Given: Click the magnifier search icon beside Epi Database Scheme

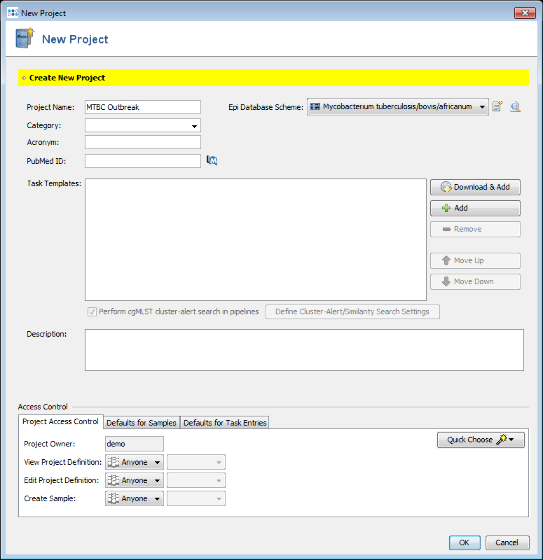Looking at the screenshot, I should (x=515, y=106).
